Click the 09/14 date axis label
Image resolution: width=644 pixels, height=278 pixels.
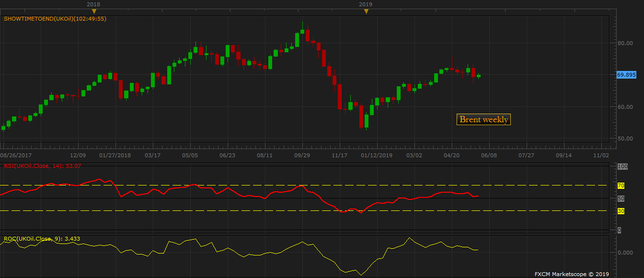564,155
